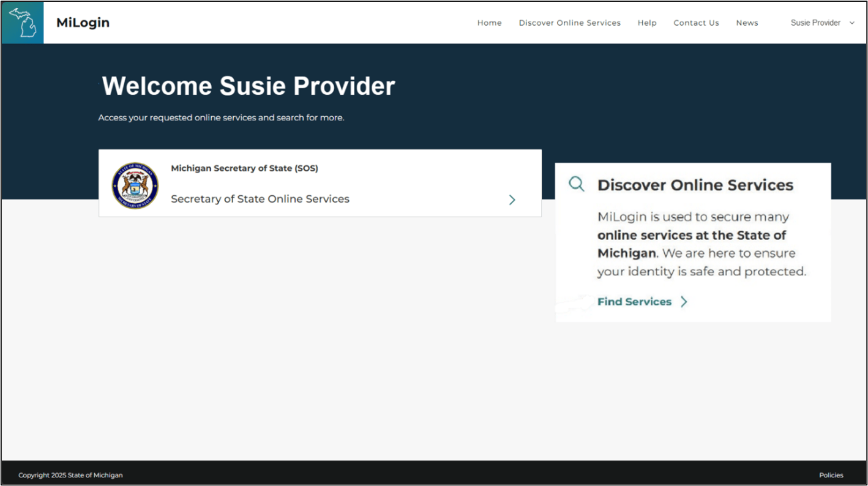
Task: Click the Welcome Susie Provider heading
Action: [248, 86]
